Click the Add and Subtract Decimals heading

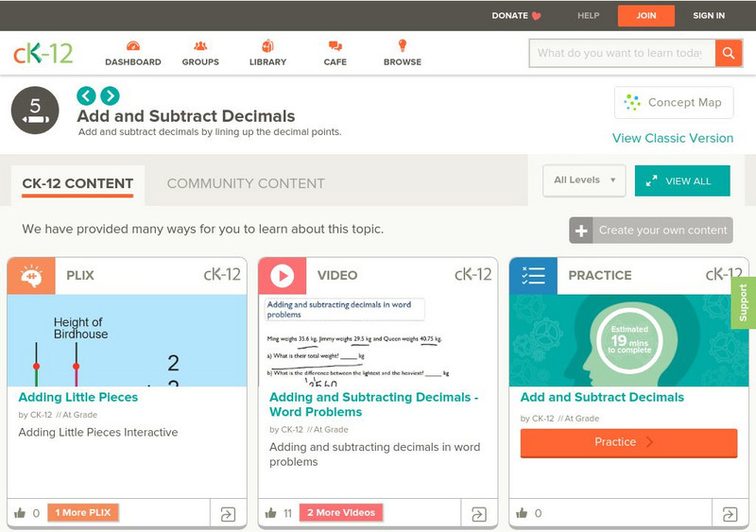186,116
